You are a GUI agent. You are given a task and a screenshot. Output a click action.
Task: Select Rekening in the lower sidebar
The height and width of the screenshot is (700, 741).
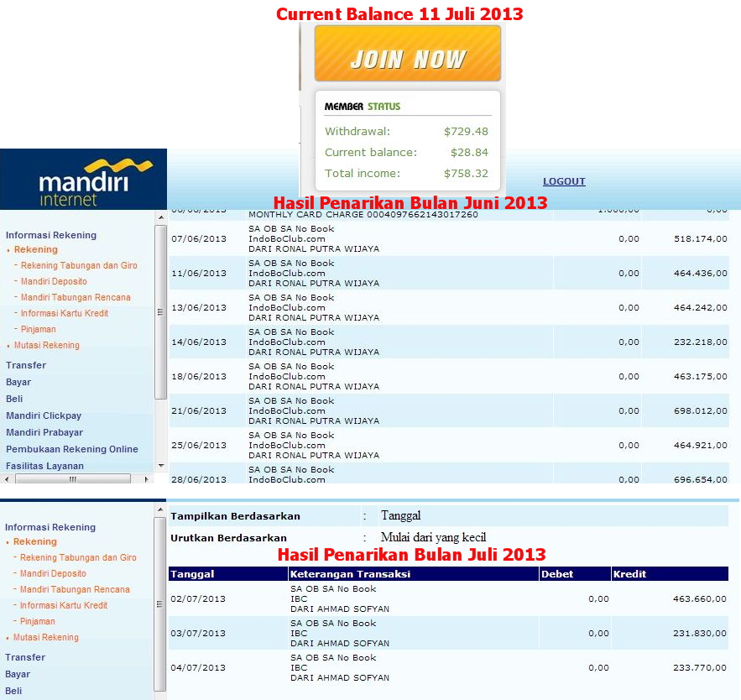[x=35, y=541]
